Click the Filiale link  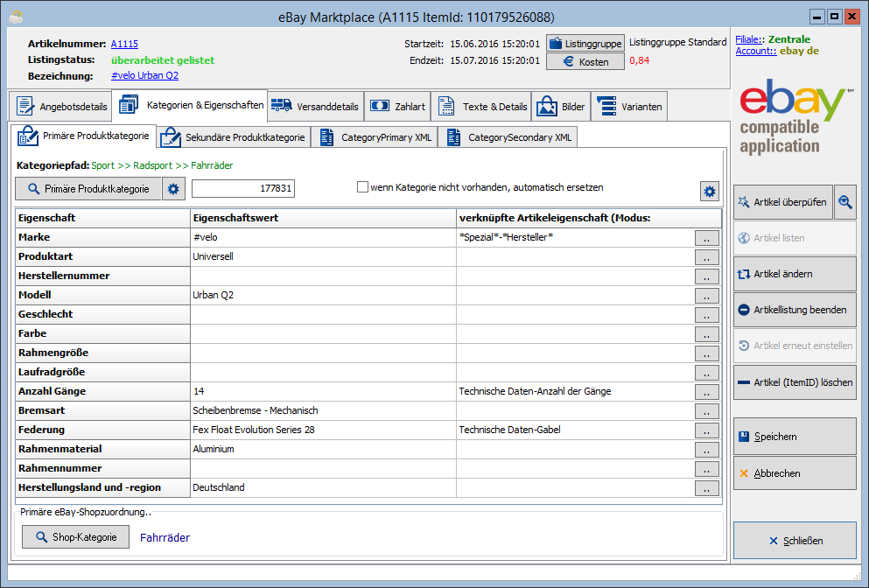pos(747,39)
